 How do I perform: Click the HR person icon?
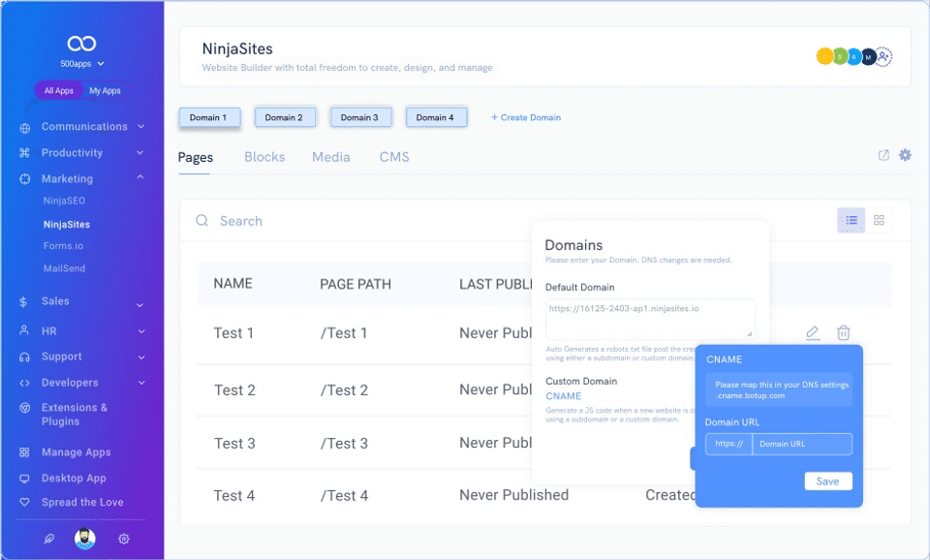tap(23, 330)
